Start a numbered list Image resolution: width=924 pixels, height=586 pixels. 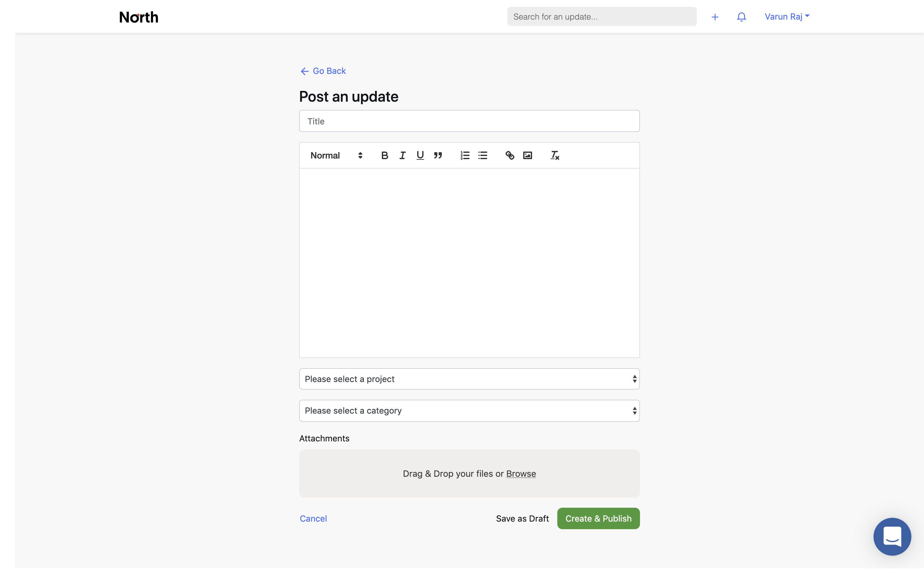point(465,155)
